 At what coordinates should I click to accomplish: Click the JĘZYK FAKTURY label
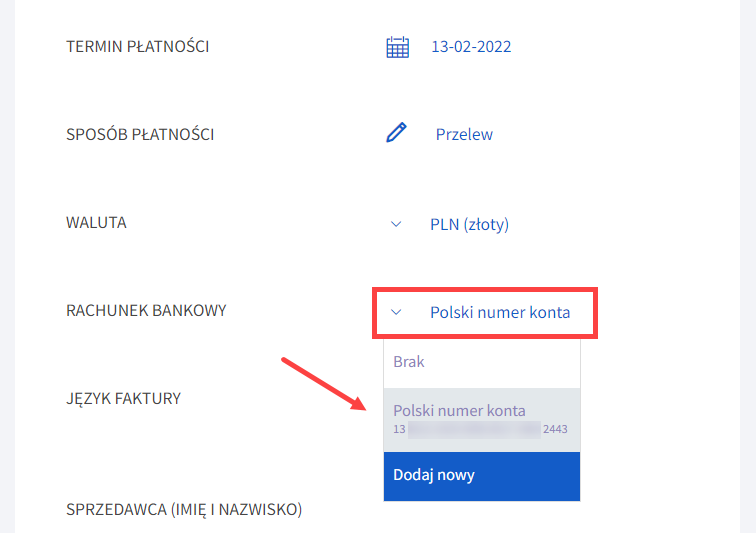(x=123, y=398)
